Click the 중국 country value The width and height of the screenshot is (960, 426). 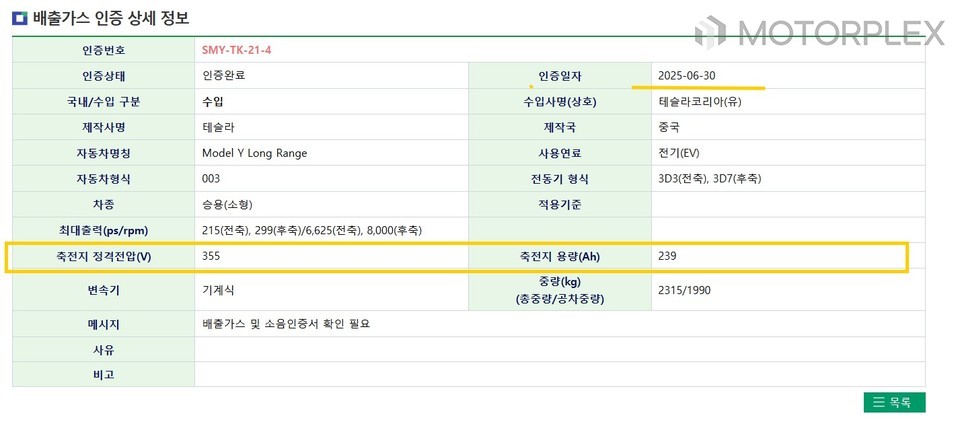[669, 127]
